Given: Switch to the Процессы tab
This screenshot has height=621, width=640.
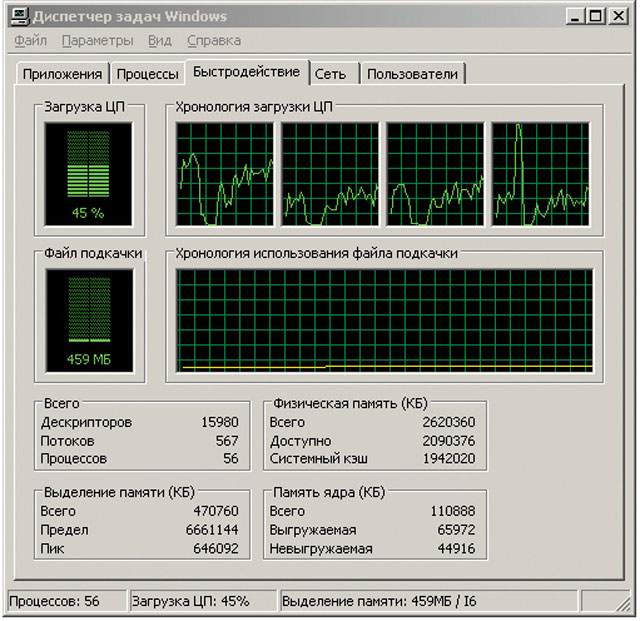Looking at the screenshot, I should tap(148, 74).
